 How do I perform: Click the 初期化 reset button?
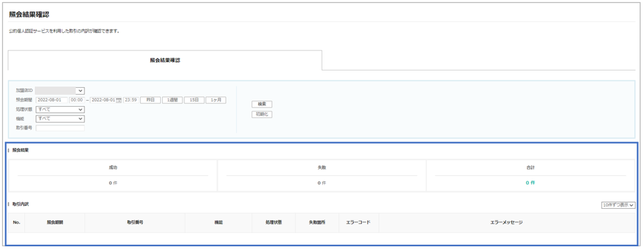pyautogui.click(x=261, y=114)
